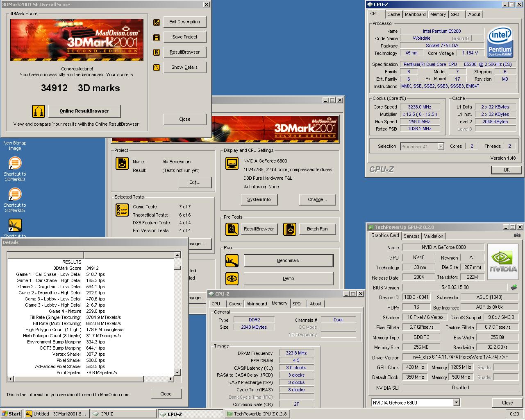Close the 3DMark Overall Score dialog
This screenshot has width=525, height=420.
pos(185,120)
